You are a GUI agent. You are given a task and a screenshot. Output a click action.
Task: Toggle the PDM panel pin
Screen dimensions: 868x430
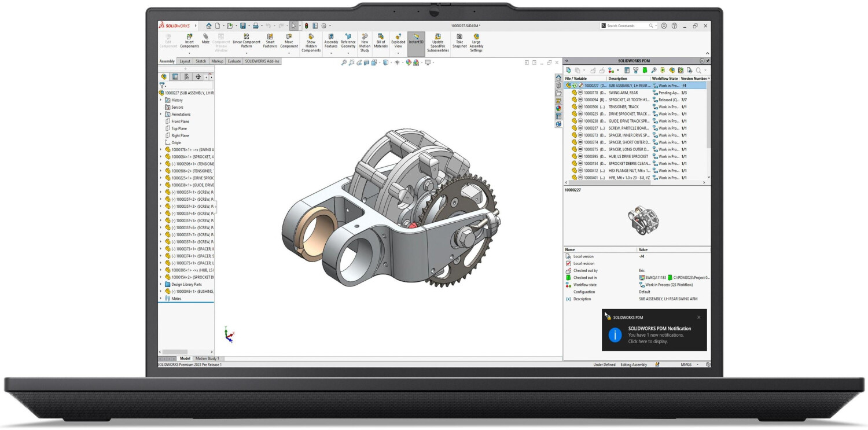[708, 61]
